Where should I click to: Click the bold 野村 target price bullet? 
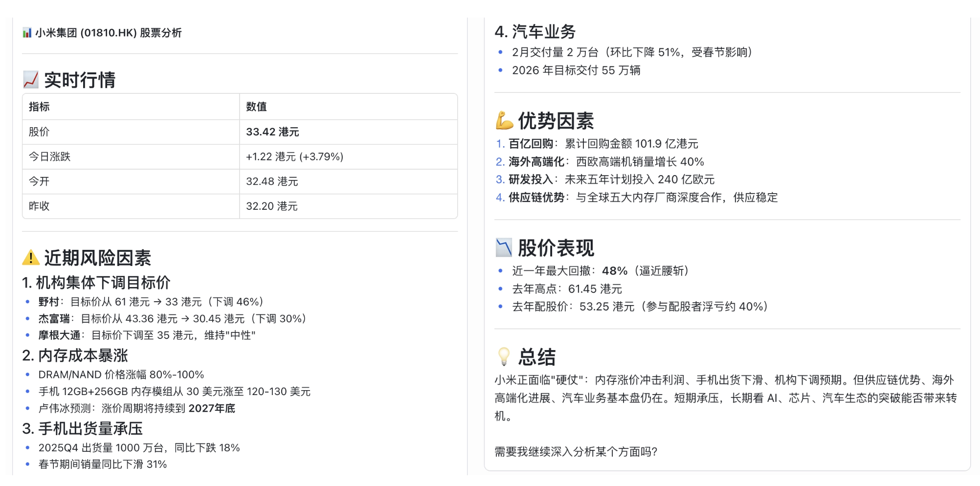point(48,302)
